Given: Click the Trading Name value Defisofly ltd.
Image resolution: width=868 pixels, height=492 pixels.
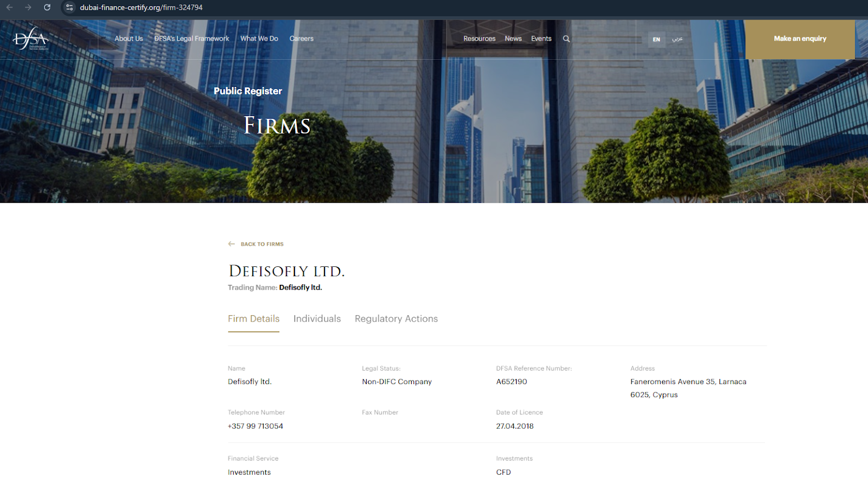Looking at the screenshot, I should tap(301, 287).
